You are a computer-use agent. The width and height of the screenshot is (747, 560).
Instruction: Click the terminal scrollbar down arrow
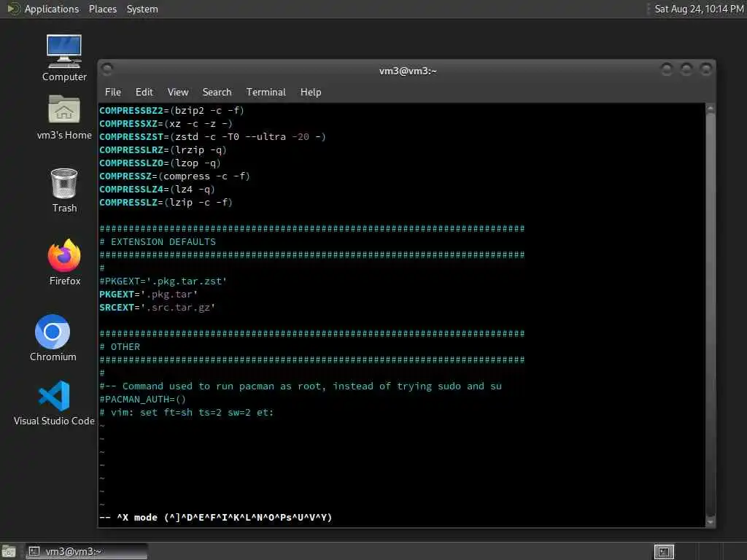710,522
